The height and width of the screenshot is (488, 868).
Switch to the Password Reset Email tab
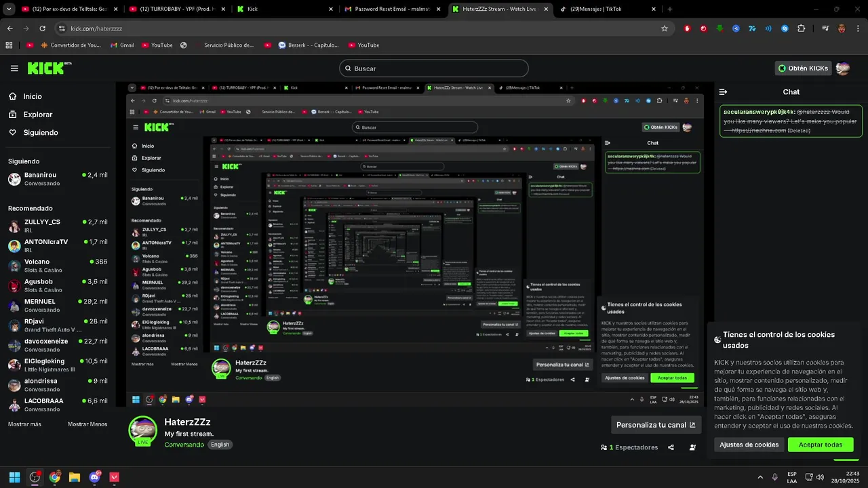[392, 9]
